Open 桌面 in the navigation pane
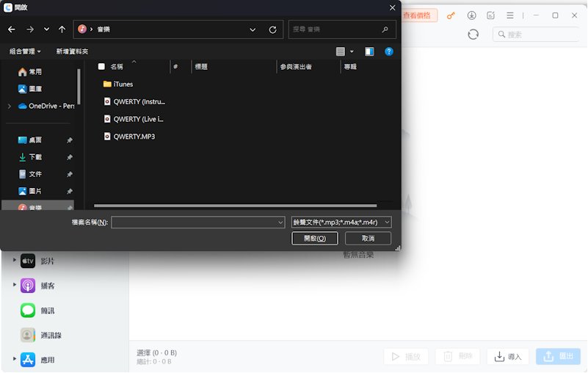This screenshot has width=588, height=373. (x=30, y=140)
